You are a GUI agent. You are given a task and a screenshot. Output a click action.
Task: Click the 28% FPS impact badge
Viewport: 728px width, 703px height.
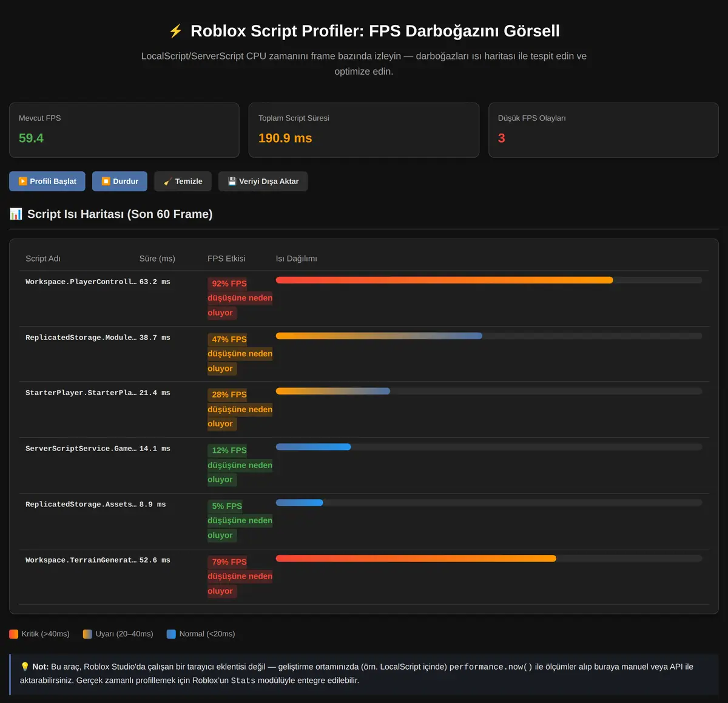pos(240,409)
